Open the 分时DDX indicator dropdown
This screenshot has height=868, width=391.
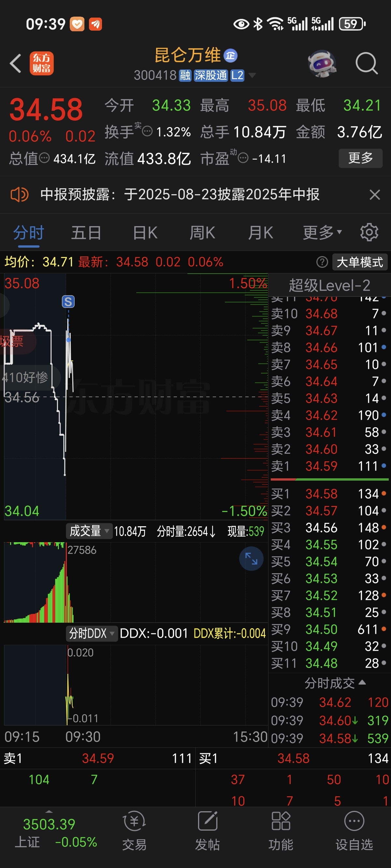click(92, 633)
